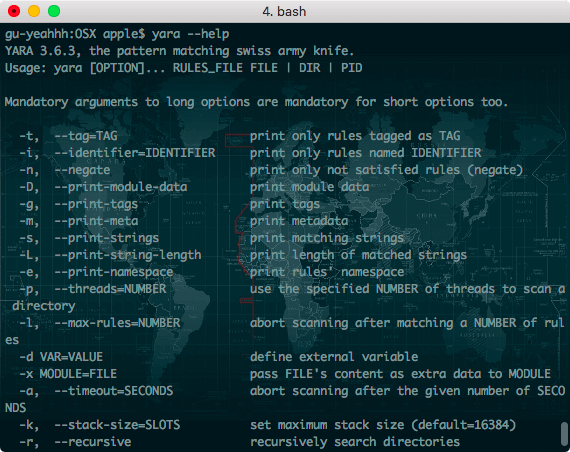
Task: Click the "--negate" option
Action: [x=83, y=170]
